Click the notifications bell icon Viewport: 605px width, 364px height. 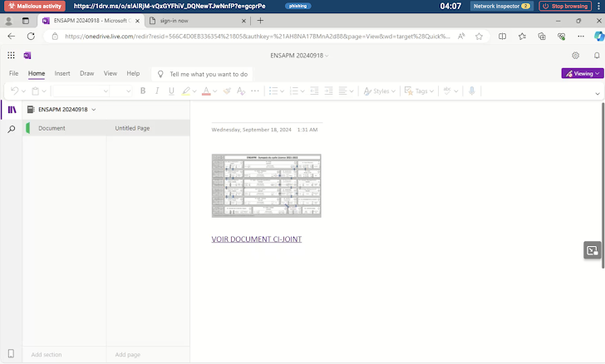coord(596,56)
